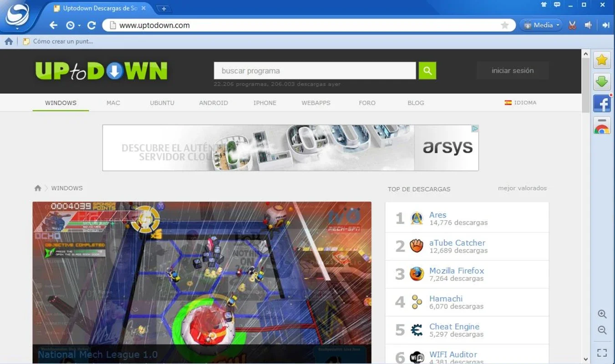Open Favorites star in the sidebar
Viewport: 615px width, 364px height.
click(601, 60)
